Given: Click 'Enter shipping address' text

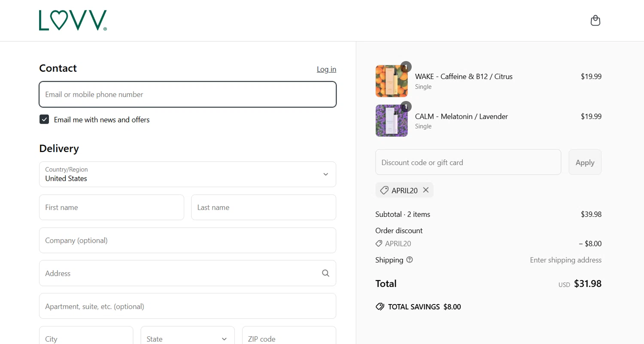Looking at the screenshot, I should coord(566,260).
